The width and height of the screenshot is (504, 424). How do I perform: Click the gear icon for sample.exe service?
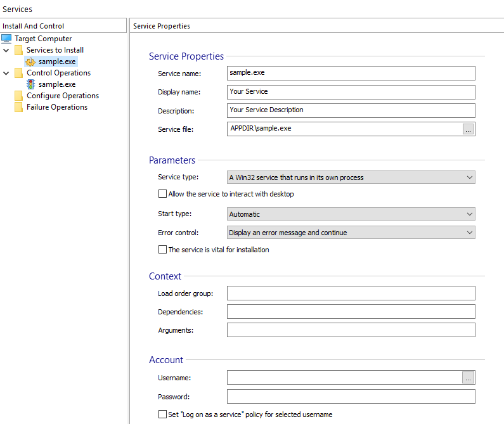pyautogui.click(x=30, y=61)
